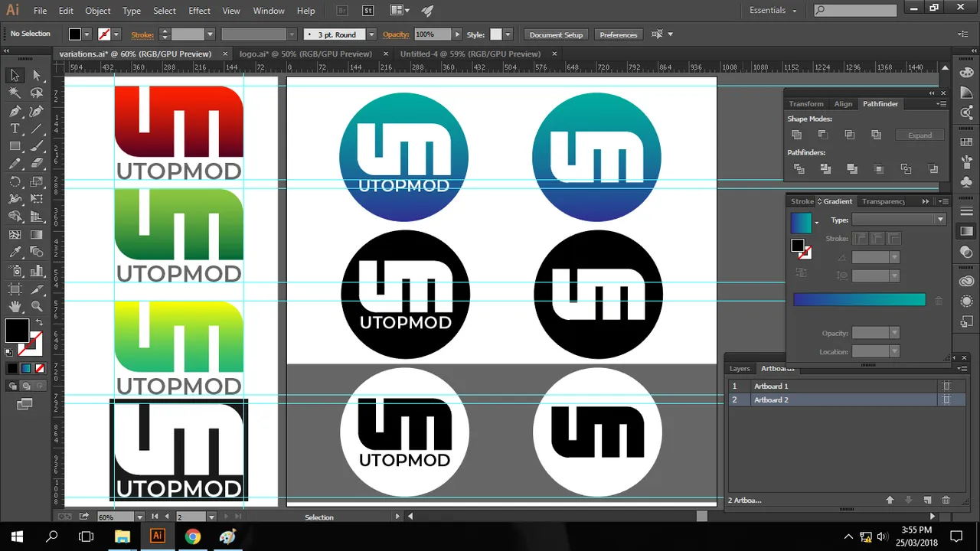Expand the Opacity slider arrow in control bar
Image resolution: width=980 pixels, height=551 pixels.
457,34
